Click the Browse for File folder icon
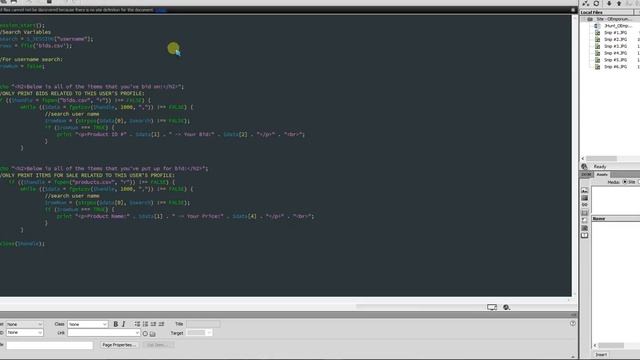The image size is (640, 360). coord(153,333)
